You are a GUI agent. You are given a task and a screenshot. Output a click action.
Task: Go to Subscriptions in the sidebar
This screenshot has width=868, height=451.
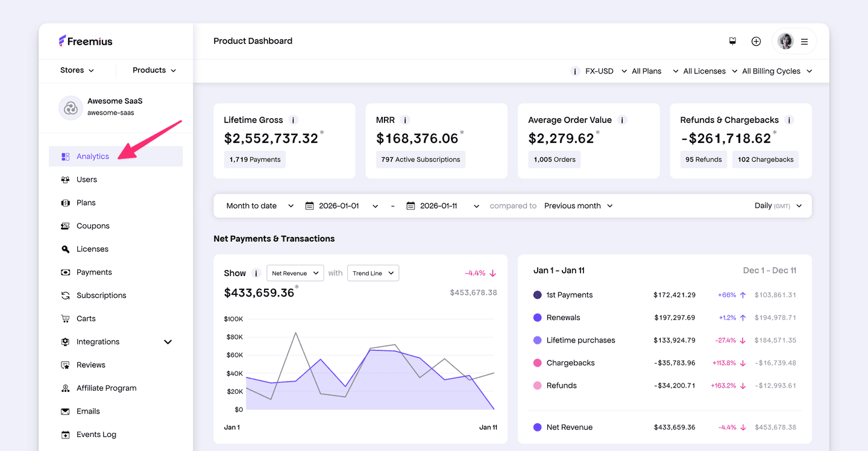pyautogui.click(x=101, y=295)
